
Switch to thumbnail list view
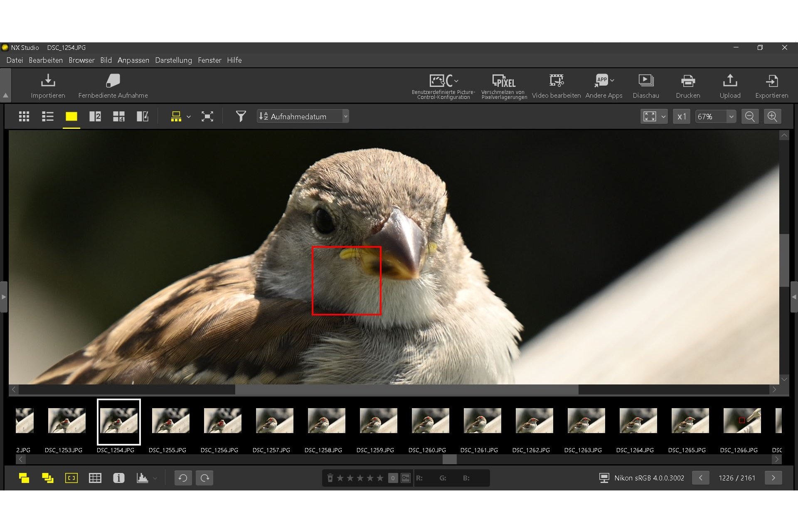click(48, 116)
